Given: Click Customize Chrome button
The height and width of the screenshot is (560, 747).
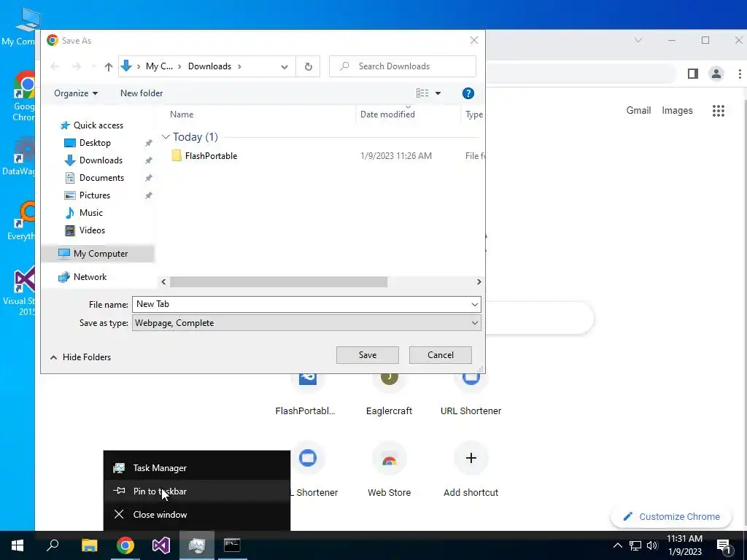Looking at the screenshot, I should pyautogui.click(x=671, y=517).
